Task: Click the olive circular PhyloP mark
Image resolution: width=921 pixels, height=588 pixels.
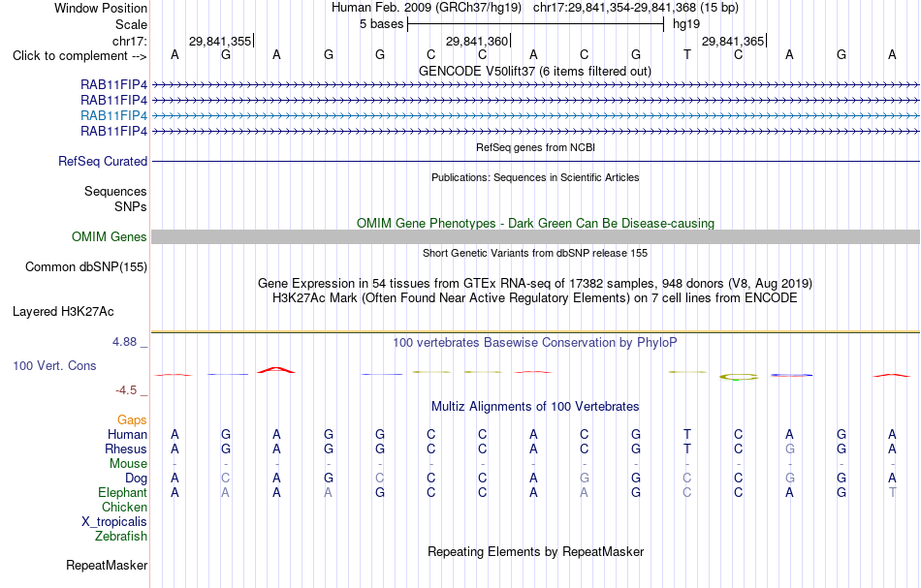Action: [x=739, y=377]
